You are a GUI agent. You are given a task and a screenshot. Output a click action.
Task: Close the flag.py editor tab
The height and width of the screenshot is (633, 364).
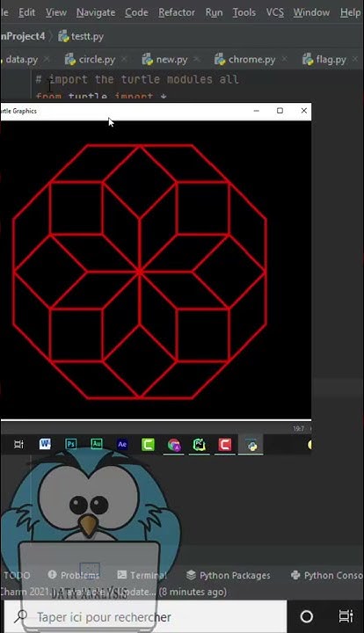click(355, 60)
